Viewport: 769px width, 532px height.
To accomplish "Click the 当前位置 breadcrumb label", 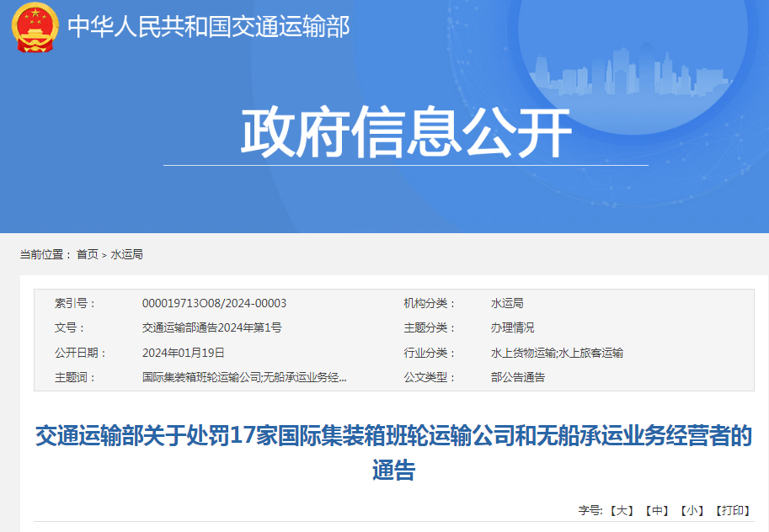I will (45, 254).
